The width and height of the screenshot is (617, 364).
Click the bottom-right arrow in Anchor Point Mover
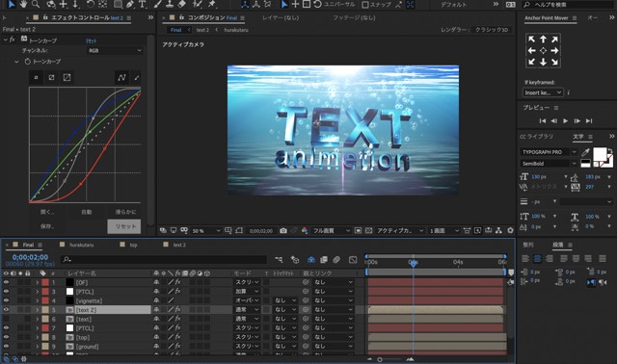555,62
